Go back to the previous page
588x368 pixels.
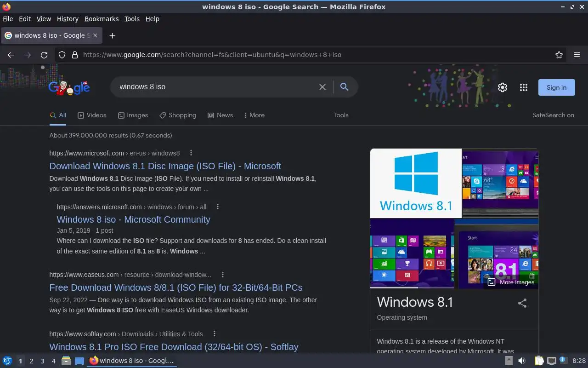(x=11, y=55)
